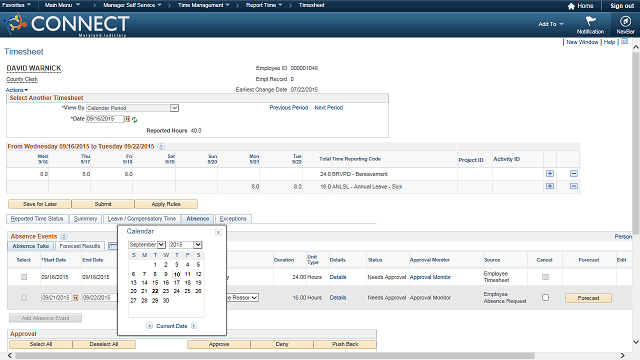This screenshot has width=640, height=360.
Task: Open Details link for the 24.00 Hours row
Action: click(x=338, y=277)
